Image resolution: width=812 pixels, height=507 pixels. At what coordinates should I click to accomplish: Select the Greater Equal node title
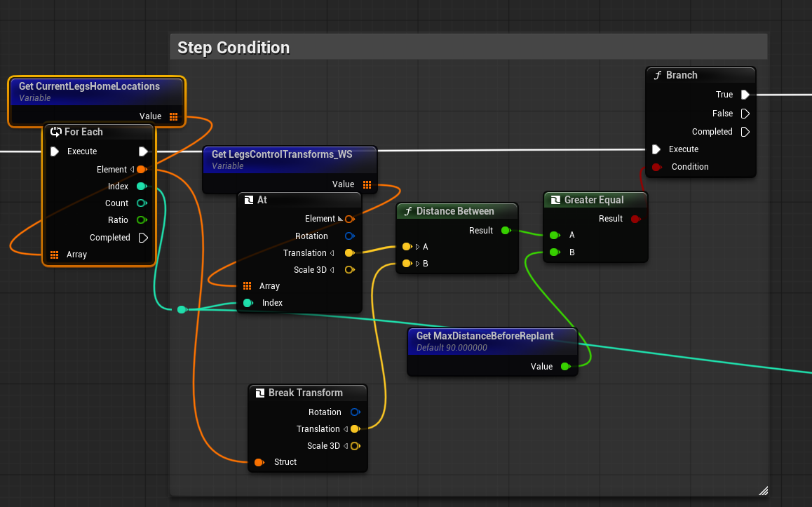pos(594,200)
